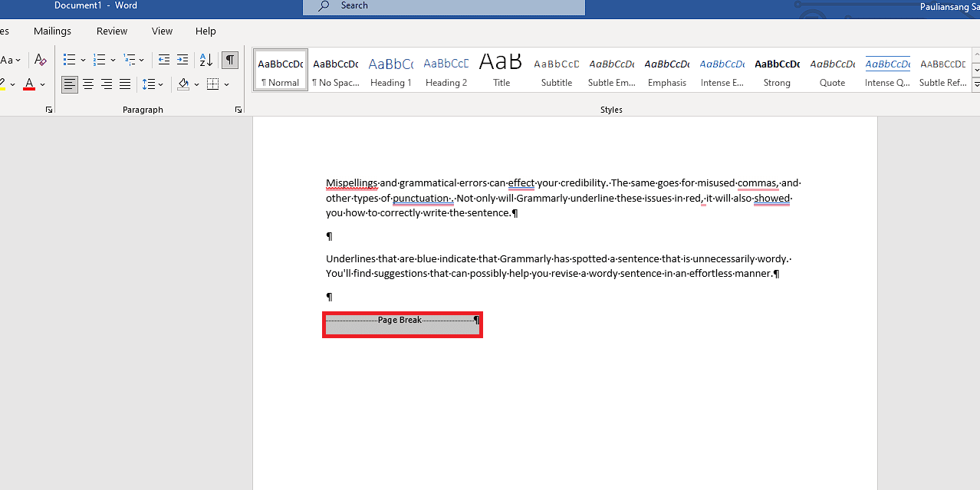Open the Line and Paragraph Spacing dropdown
980x490 pixels.
[152, 84]
